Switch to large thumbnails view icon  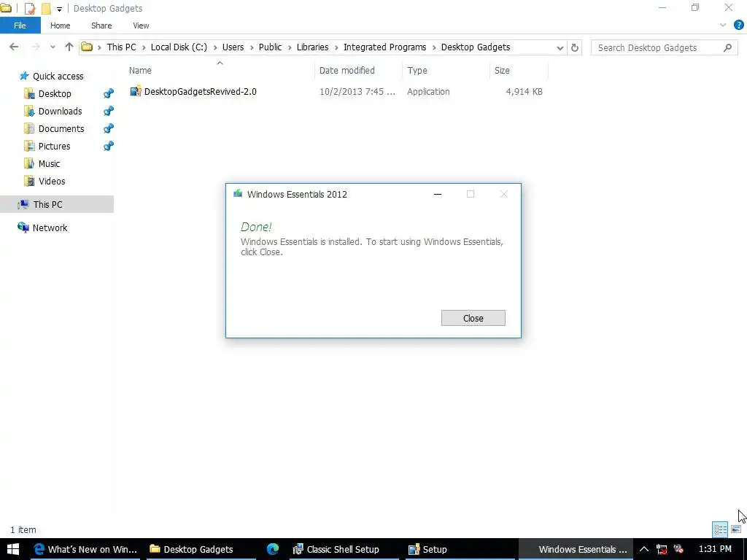click(x=736, y=529)
